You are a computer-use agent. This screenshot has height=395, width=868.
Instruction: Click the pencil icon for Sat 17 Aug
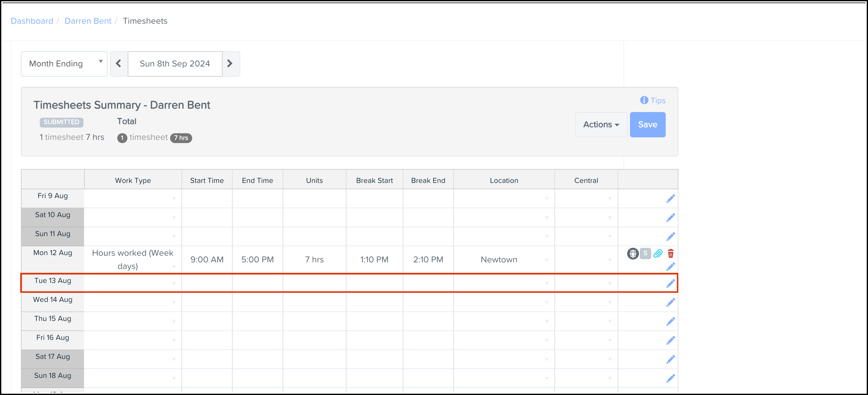(670, 359)
